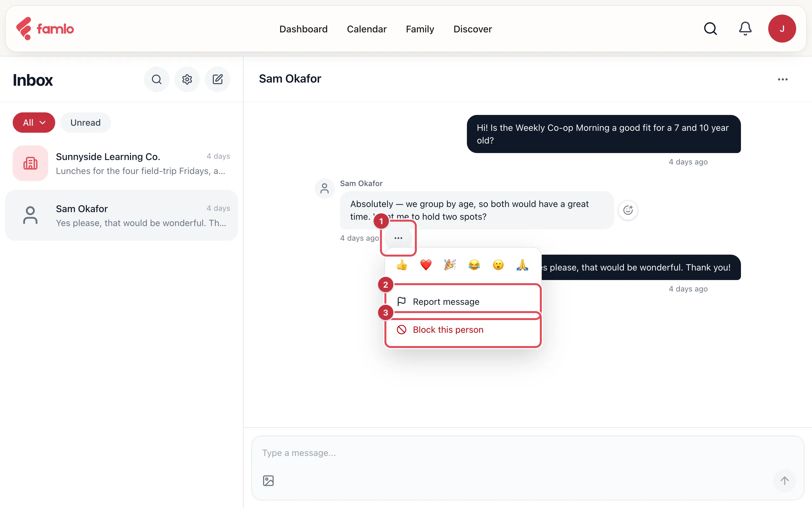Open the J profile avatar
The height and width of the screenshot is (508, 812).
[782, 29]
